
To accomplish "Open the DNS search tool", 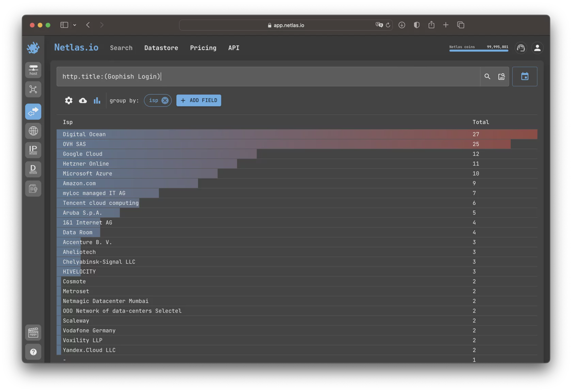I will click(x=33, y=130).
